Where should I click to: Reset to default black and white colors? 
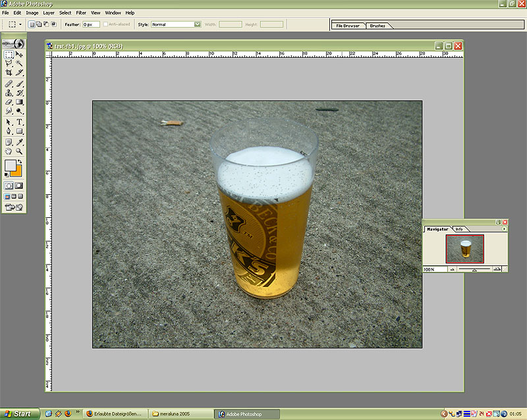tap(7, 174)
